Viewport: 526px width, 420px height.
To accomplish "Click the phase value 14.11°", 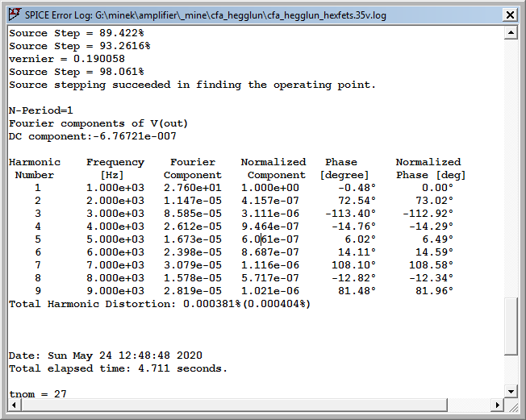I will [x=357, y=252].
